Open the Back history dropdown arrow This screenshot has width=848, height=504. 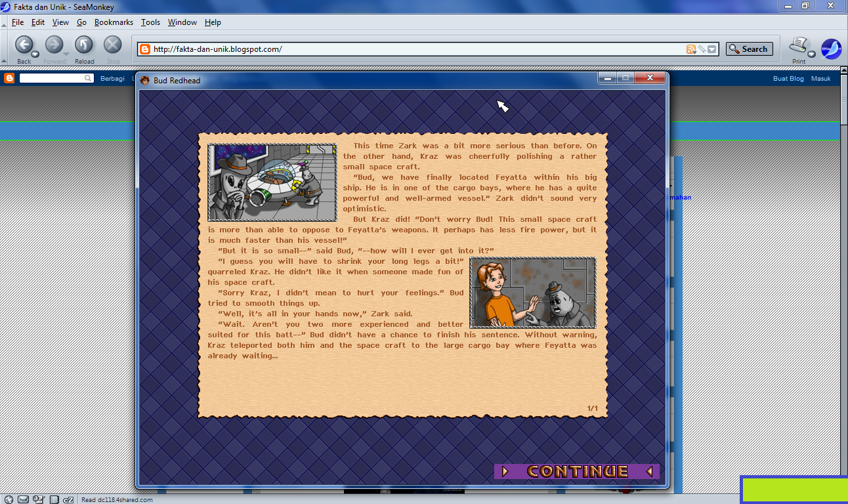[35, 54]
